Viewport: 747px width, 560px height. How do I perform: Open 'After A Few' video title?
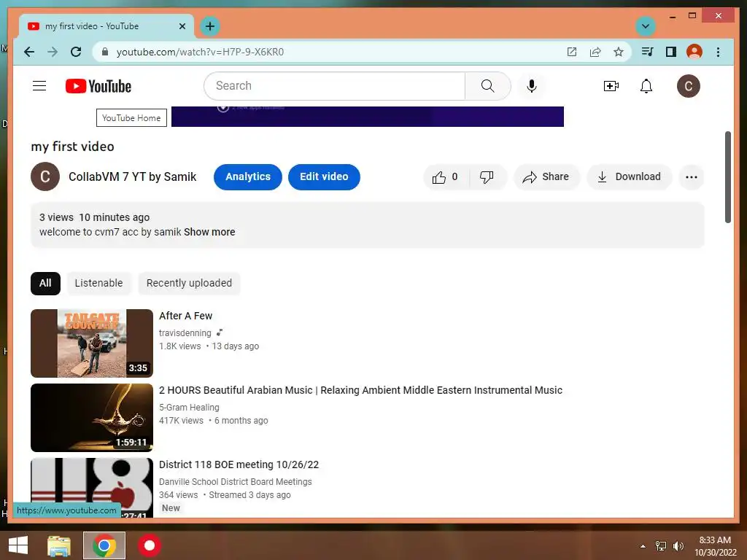[x=186, y=316]
